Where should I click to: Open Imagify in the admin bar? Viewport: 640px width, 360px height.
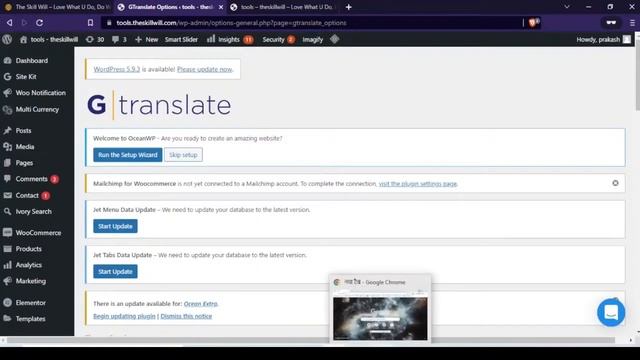(x=313, y=40)
